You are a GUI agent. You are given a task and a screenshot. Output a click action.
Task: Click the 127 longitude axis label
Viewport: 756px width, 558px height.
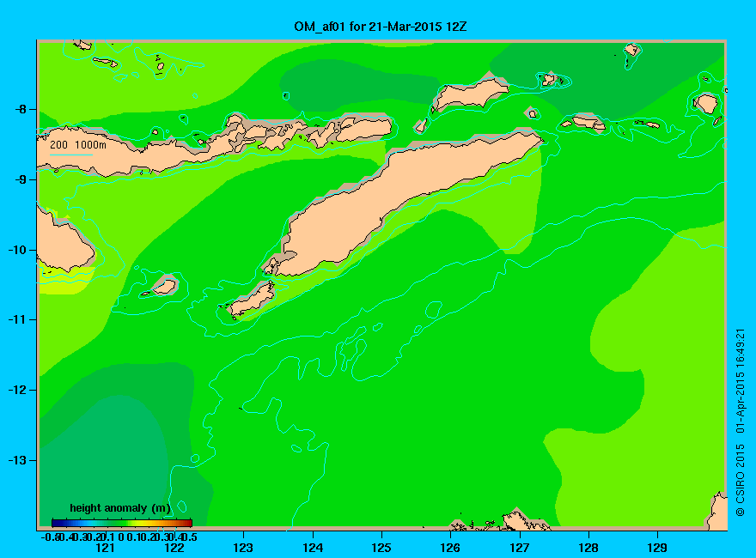(519, 548)
